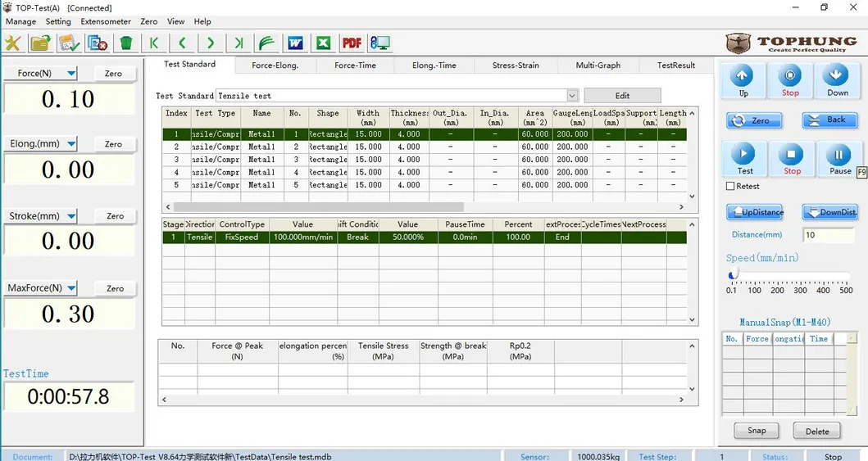Go to last record arrow icon
The height and width of the screenshot is (461, 868).
coord(239,43)
